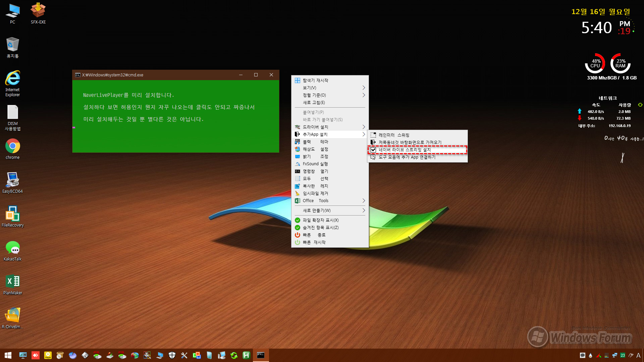Image resolution: width=644 pixels, height=362 pixels.
Task: Open the crossed wrench tools taskbar icon
Action: 184,355
